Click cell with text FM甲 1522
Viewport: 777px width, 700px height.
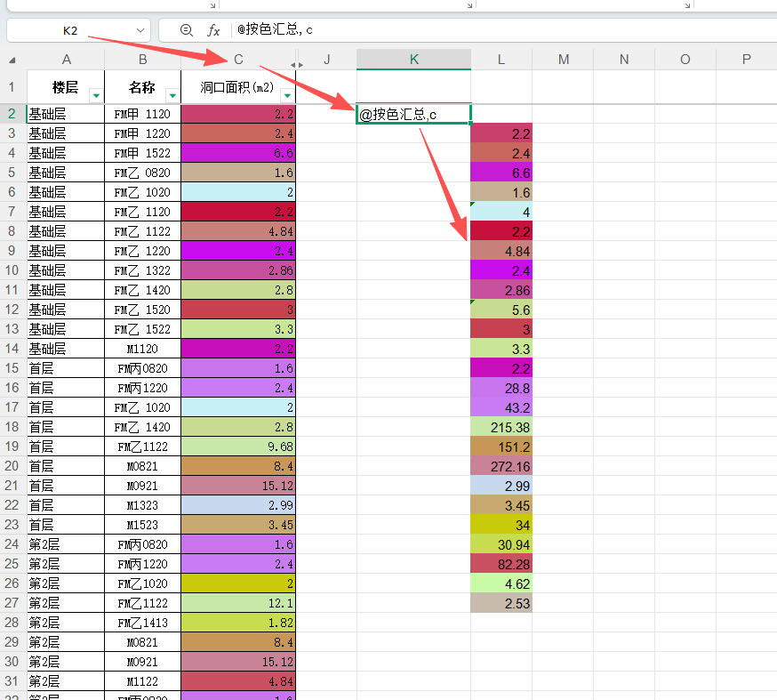coord(142,153)
